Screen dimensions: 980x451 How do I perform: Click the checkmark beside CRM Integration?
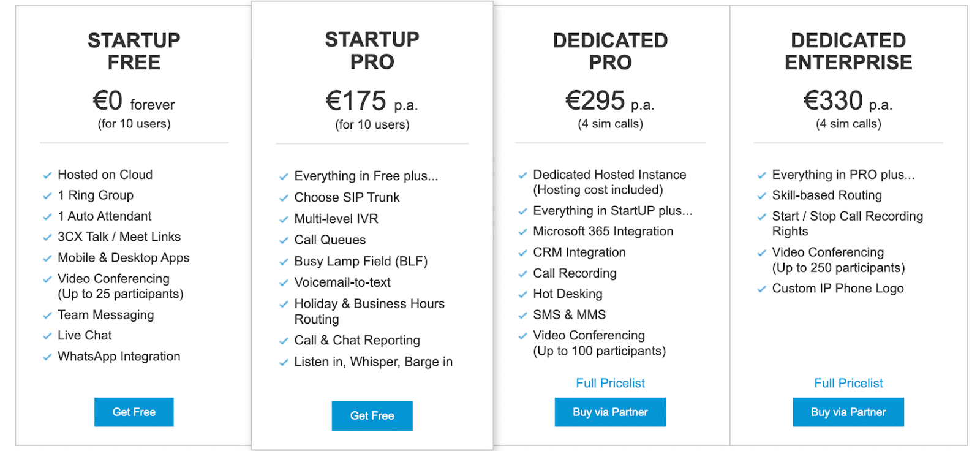pyautogui.click(x=522, y=252)
